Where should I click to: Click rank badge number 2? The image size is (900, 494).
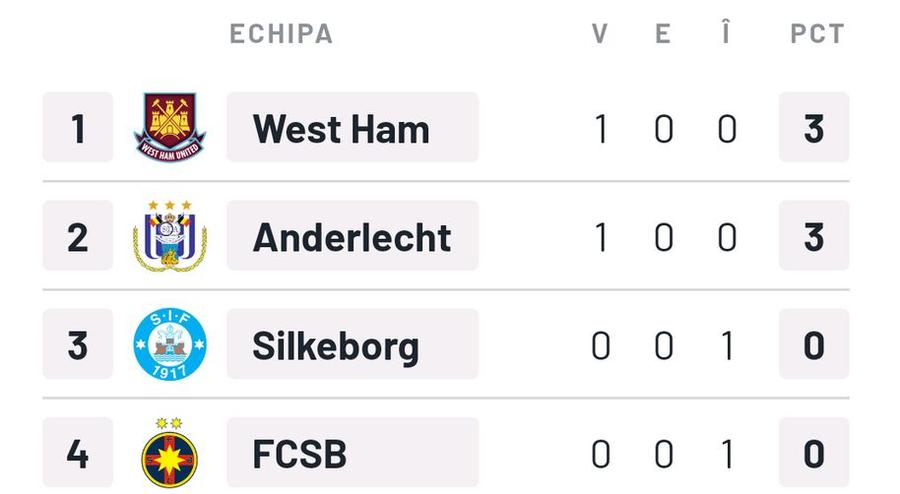point(78,235)
